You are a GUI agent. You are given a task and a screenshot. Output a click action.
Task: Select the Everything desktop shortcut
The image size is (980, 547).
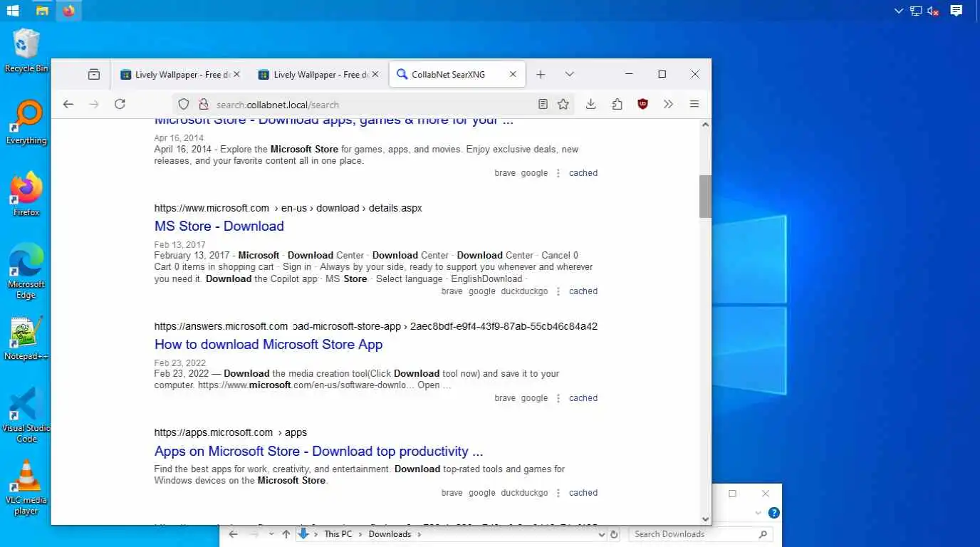tap(26, 123)
